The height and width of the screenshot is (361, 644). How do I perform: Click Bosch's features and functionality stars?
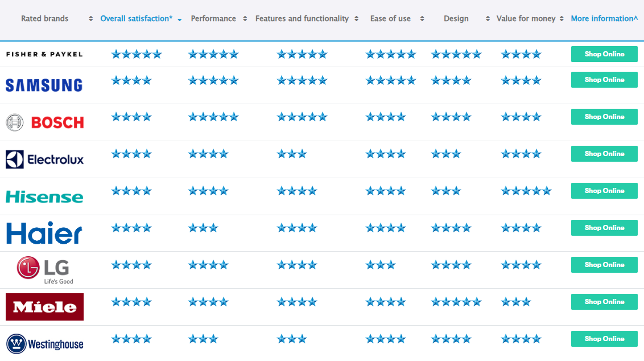coord(302,117)
